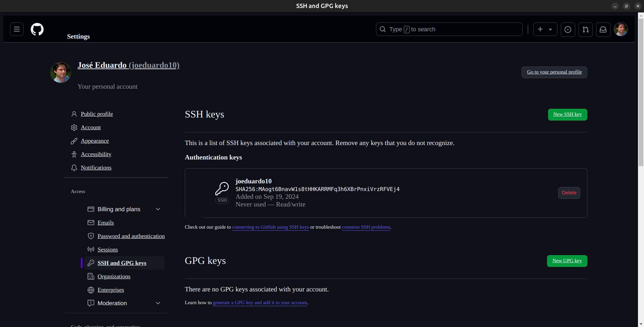Click scrollbar up arrow
The image size is (644, 327).
(x=641, y=15)
